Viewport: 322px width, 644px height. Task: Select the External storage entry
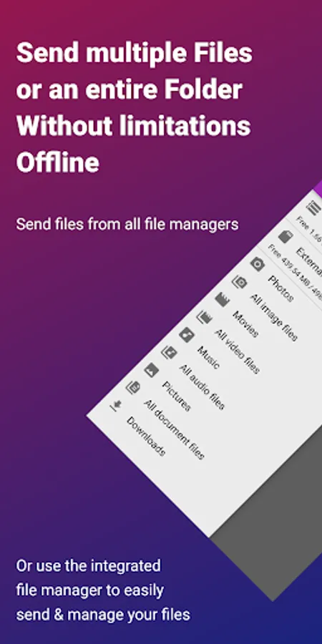[308, 261]
